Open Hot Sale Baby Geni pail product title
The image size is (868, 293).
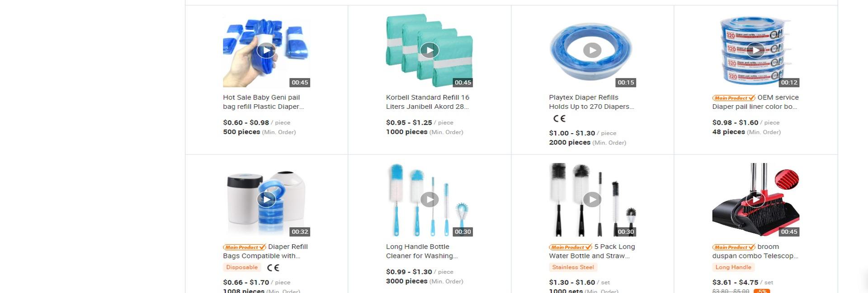(264, 102)
